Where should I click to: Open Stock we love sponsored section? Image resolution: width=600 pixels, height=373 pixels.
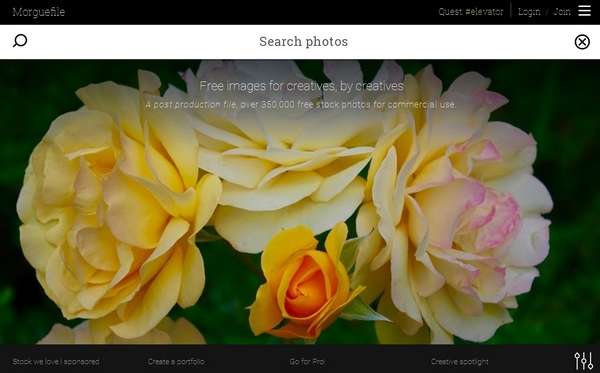coord(56,362)
